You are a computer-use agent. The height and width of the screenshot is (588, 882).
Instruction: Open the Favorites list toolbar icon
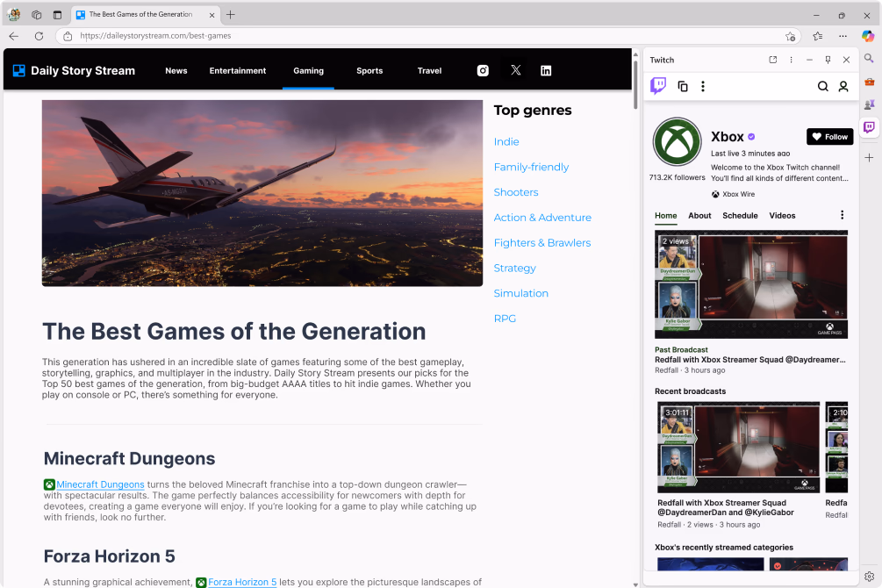coord(818,36)
